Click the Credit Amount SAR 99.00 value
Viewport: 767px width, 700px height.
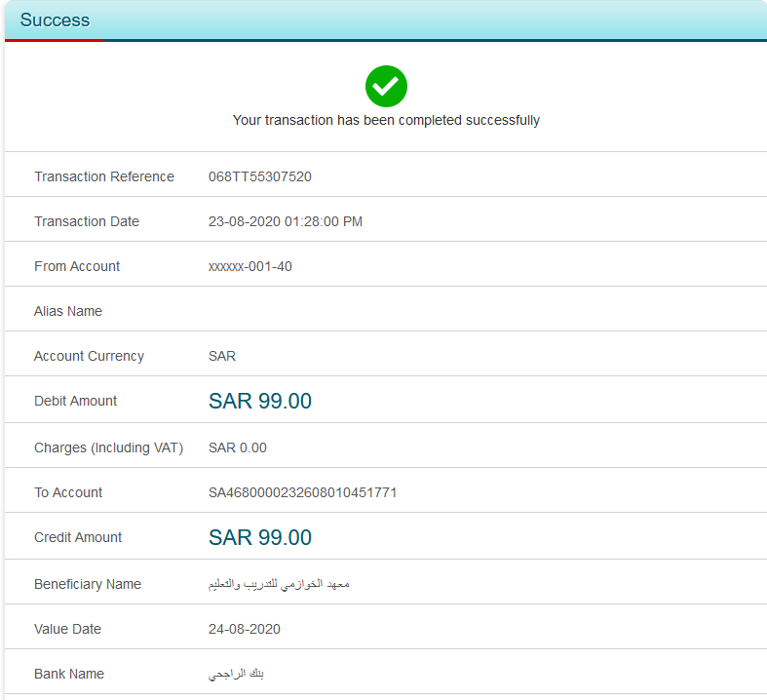259,537
